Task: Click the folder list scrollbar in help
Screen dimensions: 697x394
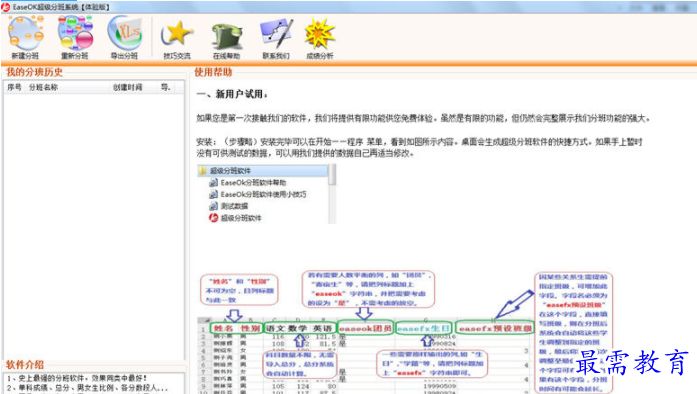Action: 332,193
